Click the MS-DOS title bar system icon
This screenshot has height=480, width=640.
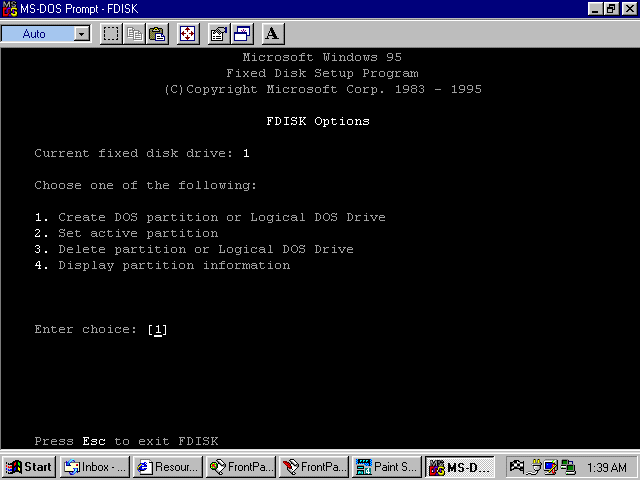point(9,9)
